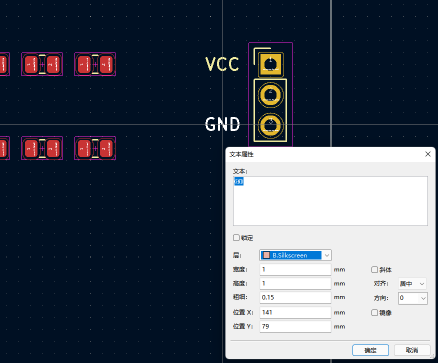The height and width of the screenshot is (363, 438).
Task: Edit the 位置 Y field showing 79
Action: point(295,326)
